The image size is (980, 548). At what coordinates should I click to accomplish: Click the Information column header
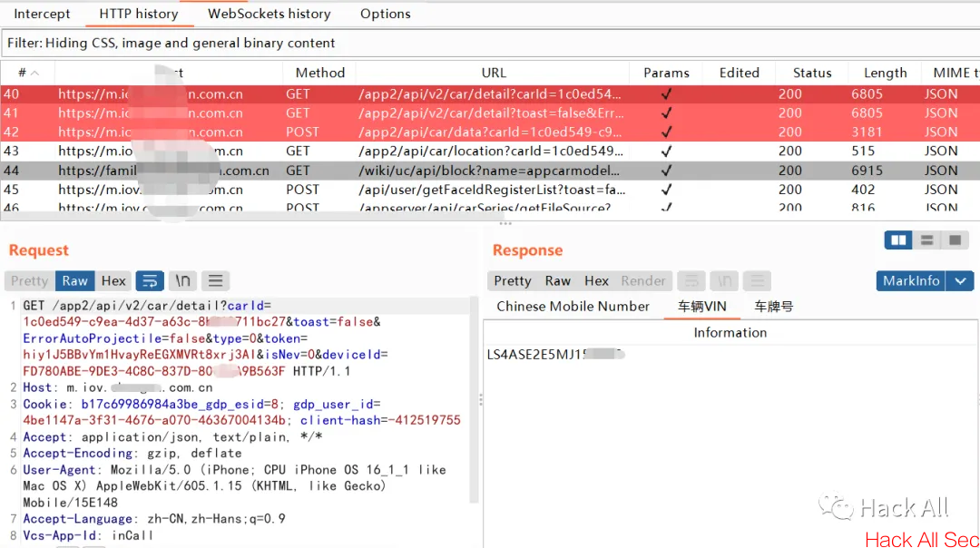pos(730,332)
